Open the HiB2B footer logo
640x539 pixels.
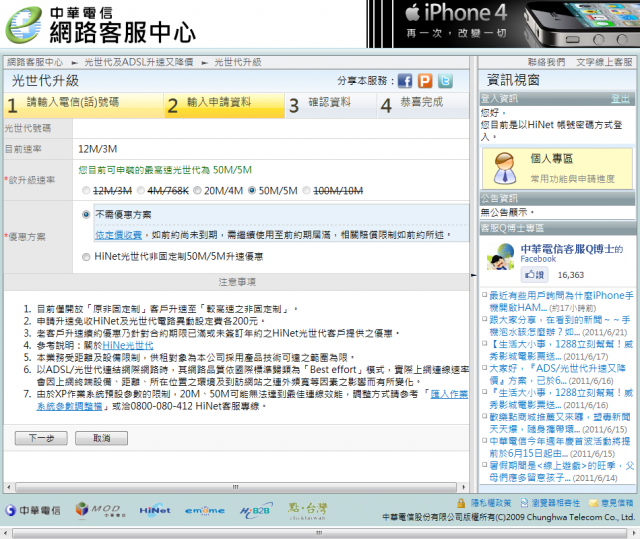tap(255, 510)
